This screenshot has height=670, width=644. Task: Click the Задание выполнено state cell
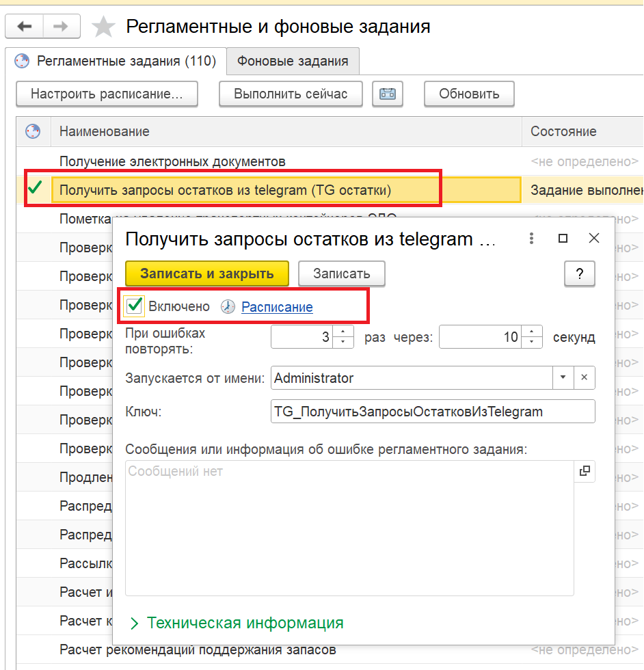tap(583, 190)
